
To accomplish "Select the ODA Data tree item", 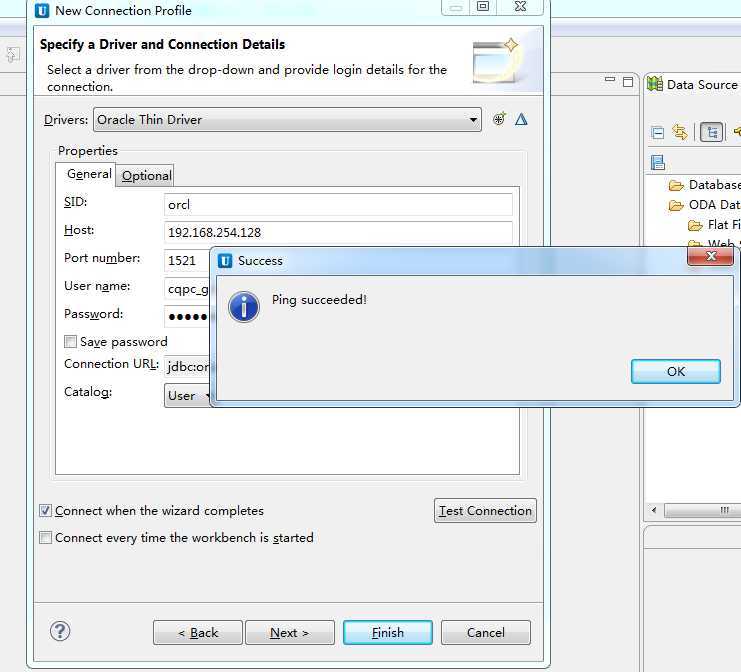I will pyautogui.click(x=714, y=205).
